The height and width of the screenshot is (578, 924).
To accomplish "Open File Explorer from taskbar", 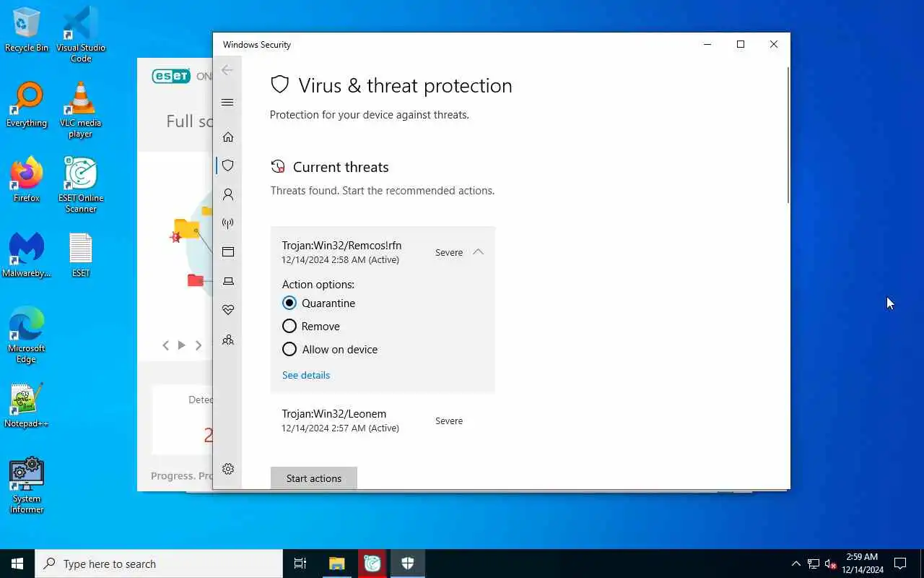I will [337, 564].
